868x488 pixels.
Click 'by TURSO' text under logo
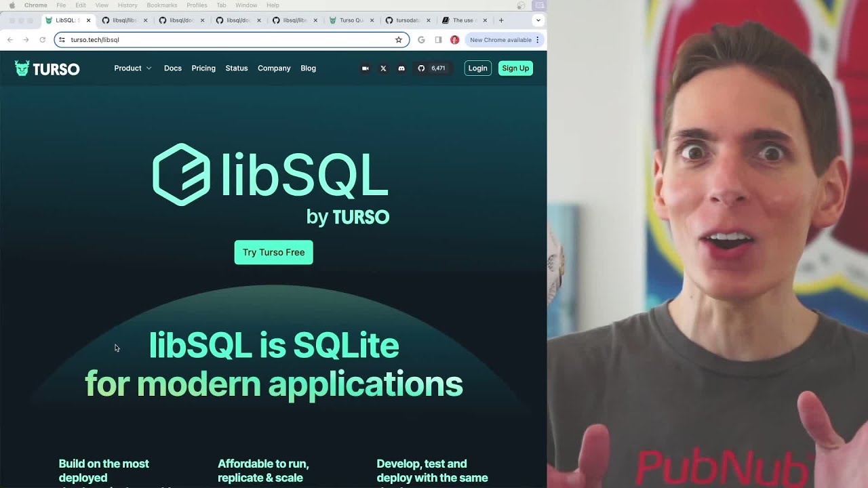point(348,217)
